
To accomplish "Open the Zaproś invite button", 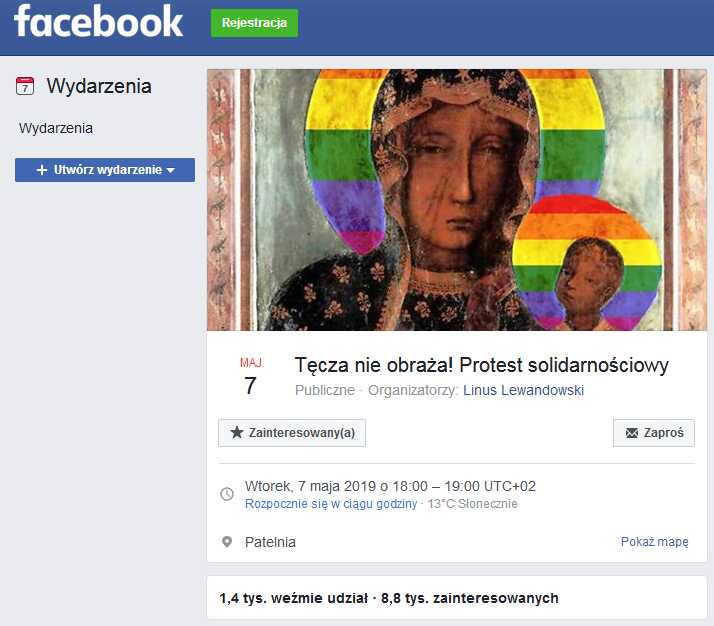I will pos(654,433).
